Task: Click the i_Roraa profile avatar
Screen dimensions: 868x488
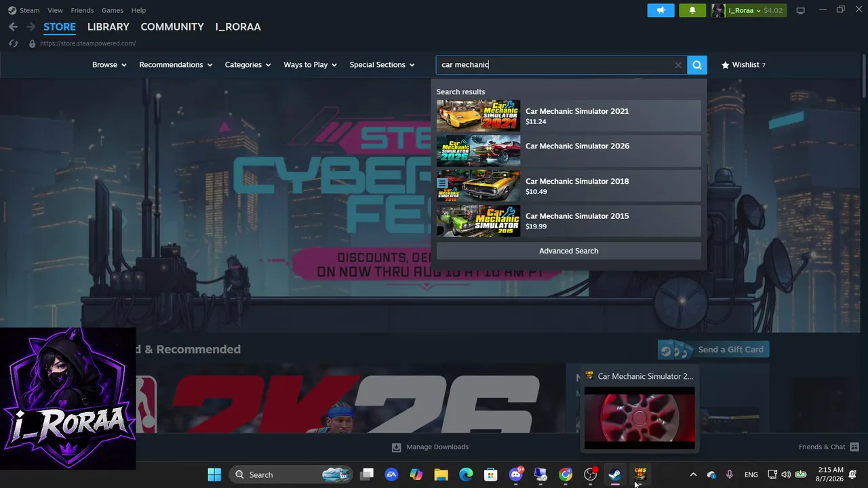Action: coord(718,10)
